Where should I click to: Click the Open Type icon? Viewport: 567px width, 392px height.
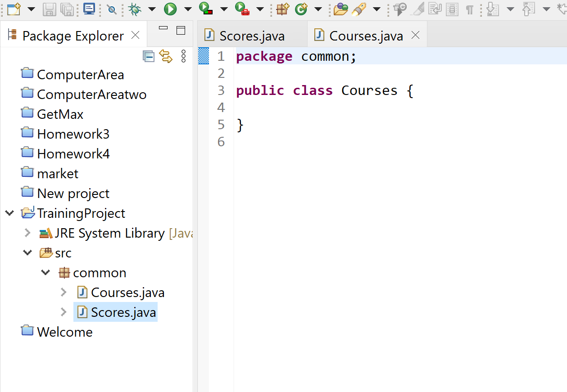pos(341,9)
